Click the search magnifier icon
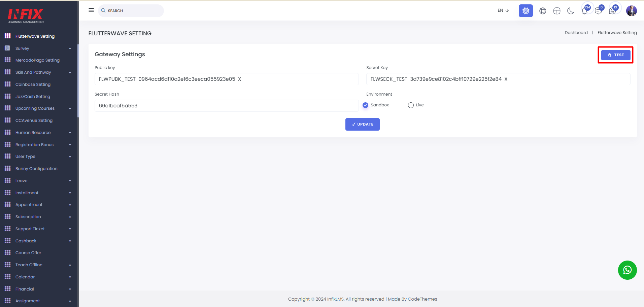The image size is (644, 307). coord(103,10)
